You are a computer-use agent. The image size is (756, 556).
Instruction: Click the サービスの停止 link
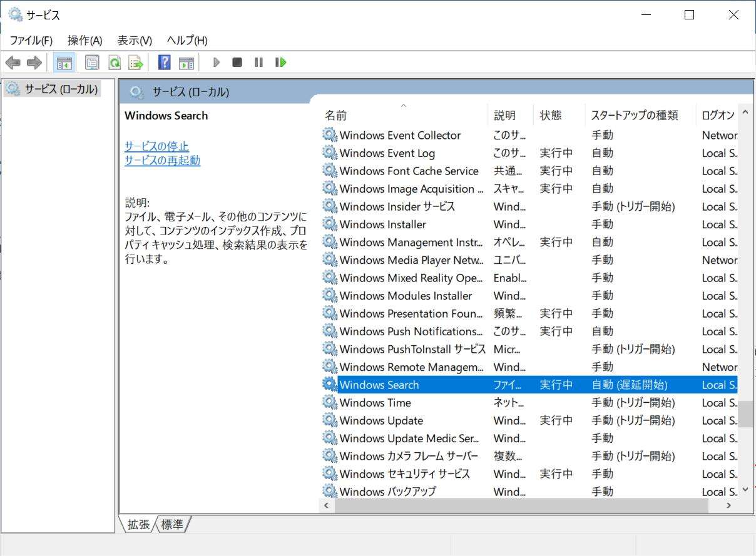[x=156, y=146]
